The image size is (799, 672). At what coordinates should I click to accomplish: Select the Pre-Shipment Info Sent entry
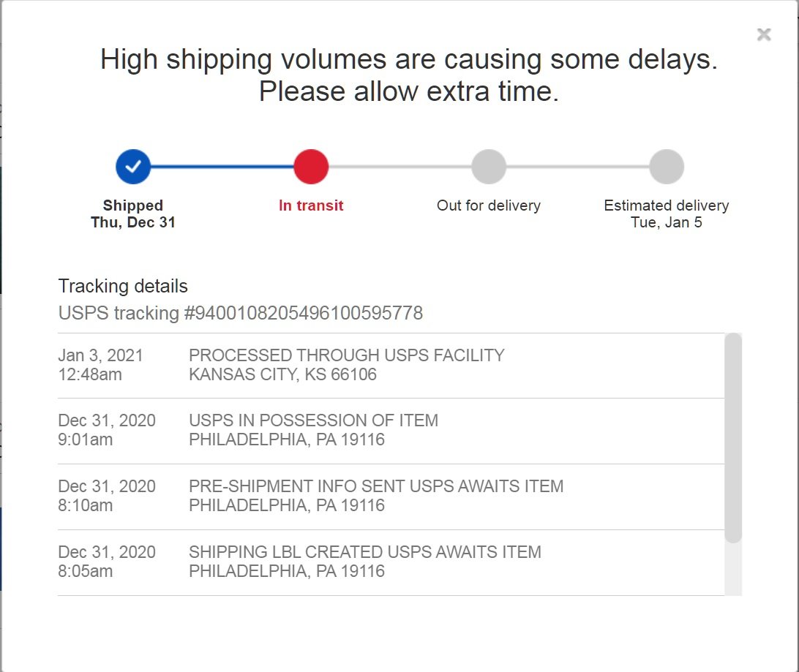(391, 497)
